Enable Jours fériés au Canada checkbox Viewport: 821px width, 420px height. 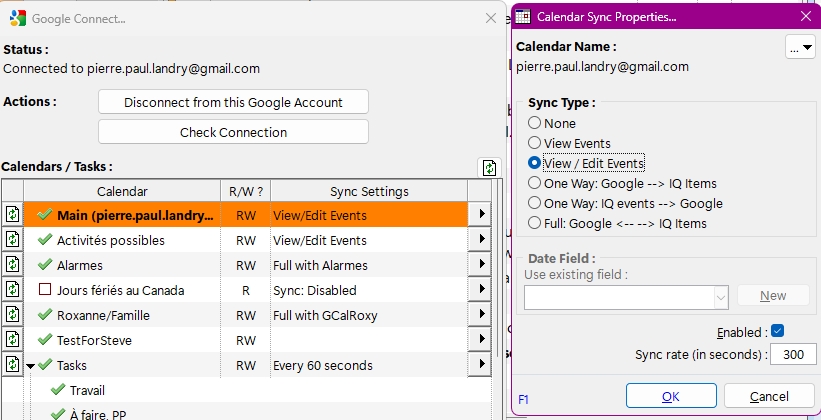pyautogui.click(x=45, y=290)
